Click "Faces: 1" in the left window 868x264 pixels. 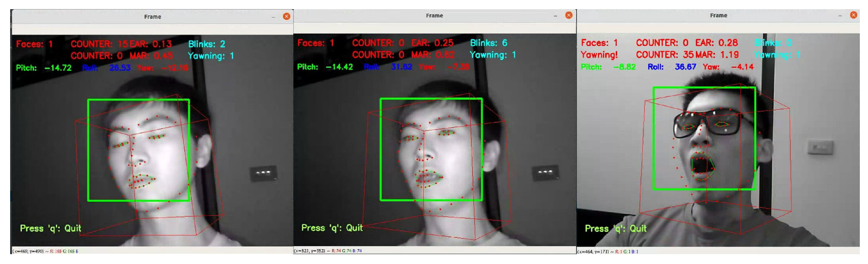[34, 44]
